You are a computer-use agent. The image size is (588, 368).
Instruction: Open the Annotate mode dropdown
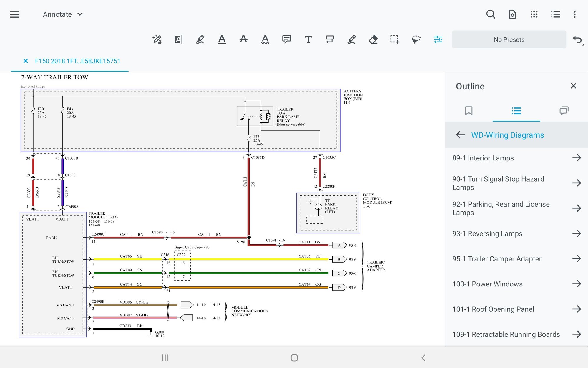63,14
